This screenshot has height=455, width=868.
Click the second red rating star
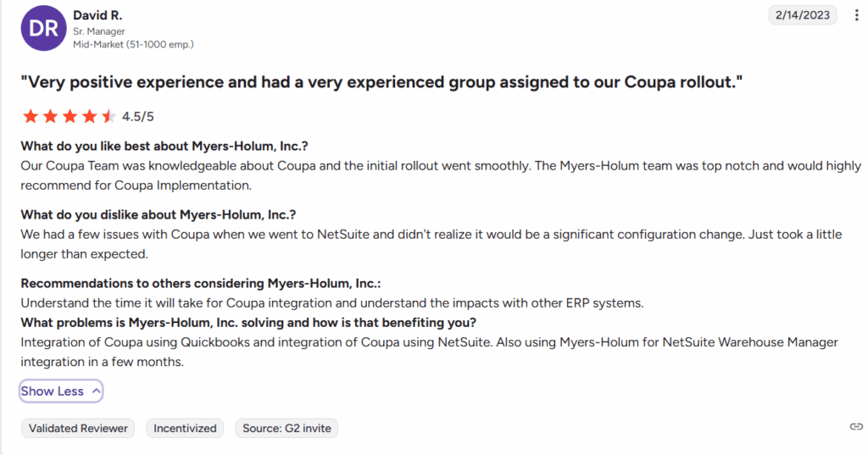tap(50, 117)
